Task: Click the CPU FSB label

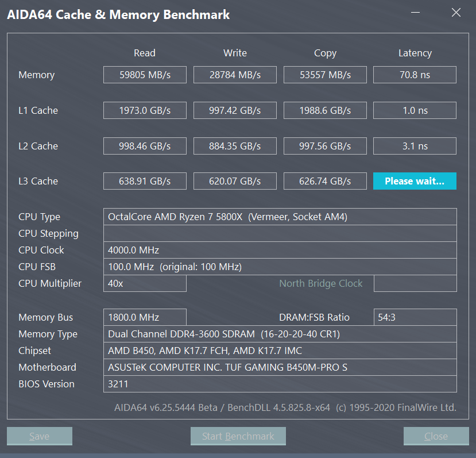Action: tap(37, 267)
